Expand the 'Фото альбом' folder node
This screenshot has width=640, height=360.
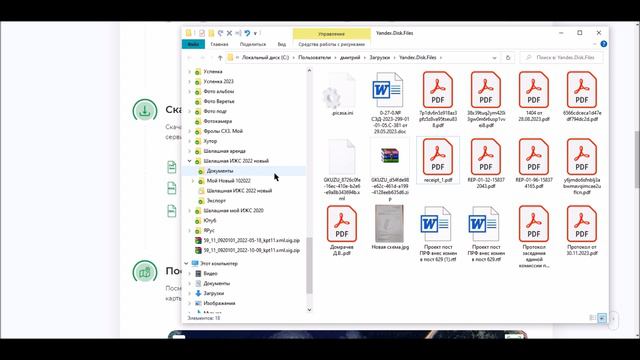click(x=189, y=91)
